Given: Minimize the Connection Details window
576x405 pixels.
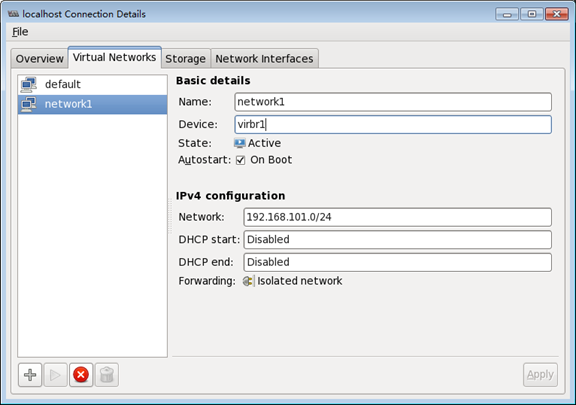Looking at the screenshot, I should [x=507, y=14].
